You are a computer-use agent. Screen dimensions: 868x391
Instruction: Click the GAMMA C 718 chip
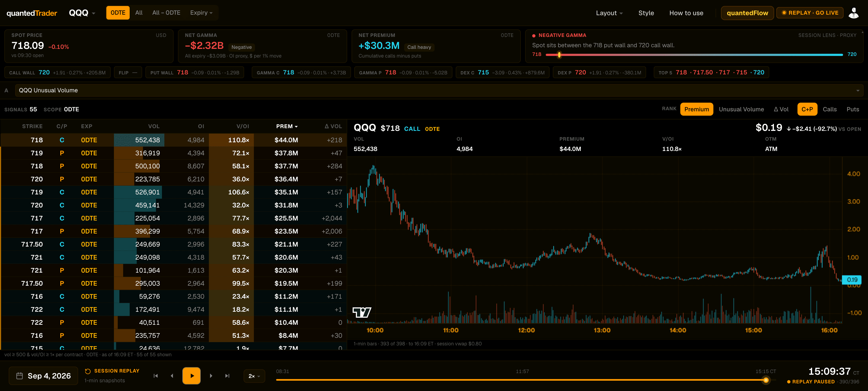[301, 72]
